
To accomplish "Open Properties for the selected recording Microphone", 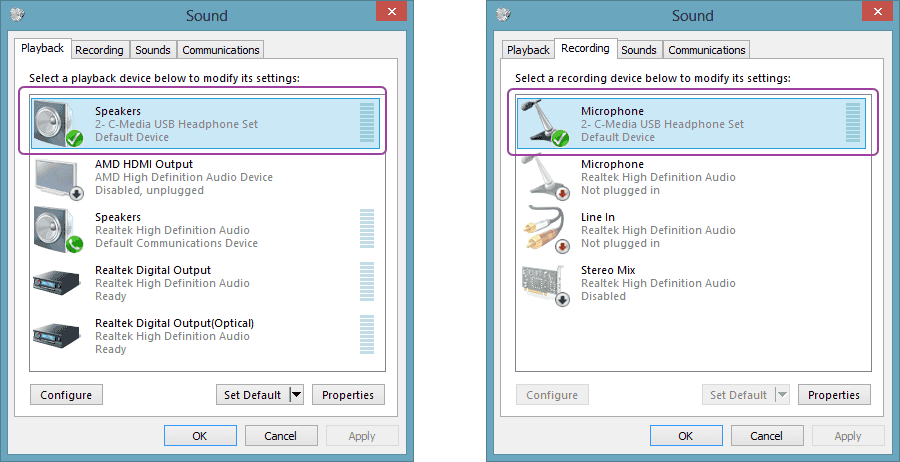I will pos(834,395).
